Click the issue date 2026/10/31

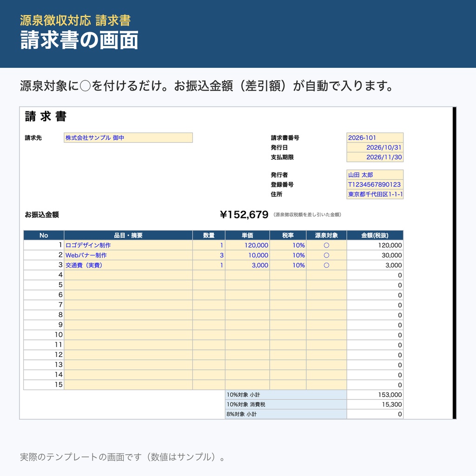[x=375, y=147]
